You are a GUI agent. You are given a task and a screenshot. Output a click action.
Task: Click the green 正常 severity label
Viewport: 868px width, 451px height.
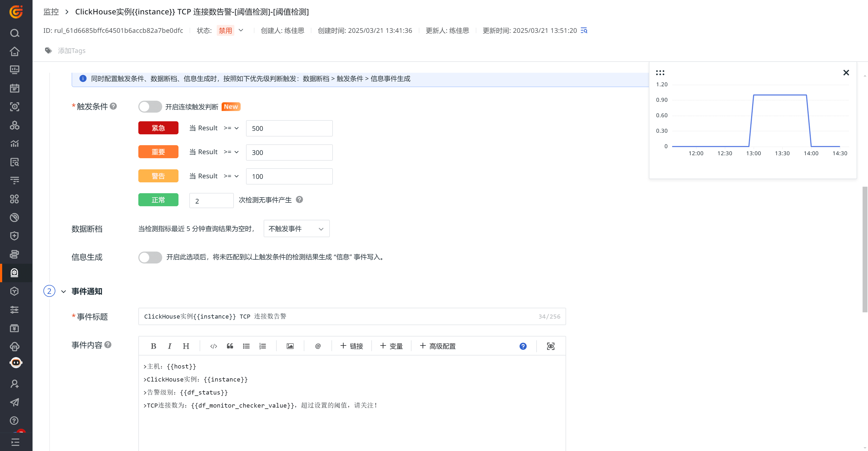pyautogui.click(x=158, y=200)
